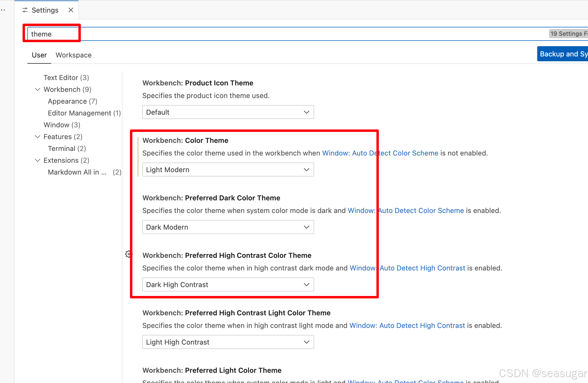
Task: Collapse the Workbench tree chevron
Action: coord(38,89)
